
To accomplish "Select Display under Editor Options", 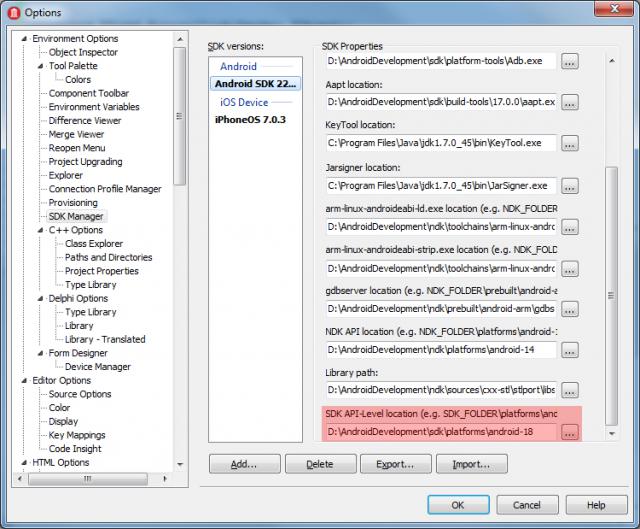I will (63, 422).
